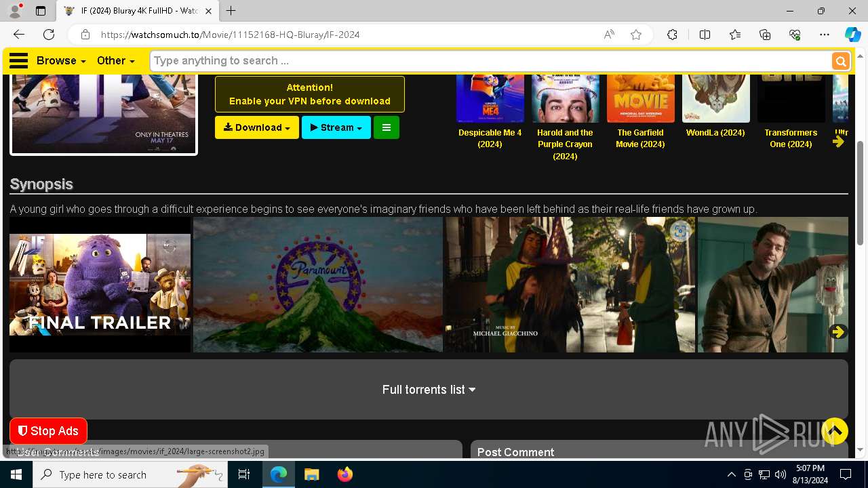Open Edge profile avatar icon
Viewport: 868px width, 488px height.
14,11
